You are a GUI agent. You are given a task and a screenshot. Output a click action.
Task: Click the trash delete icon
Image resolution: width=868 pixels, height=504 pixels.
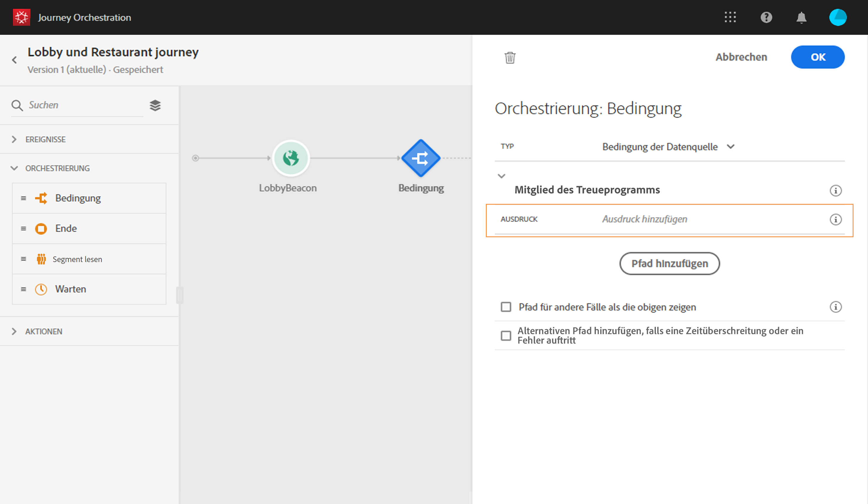[510, 58]
